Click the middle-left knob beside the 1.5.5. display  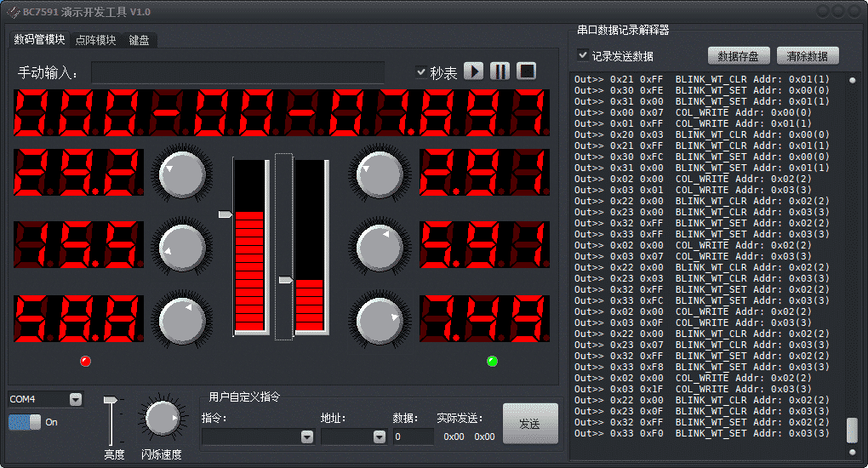coord(182,247)
